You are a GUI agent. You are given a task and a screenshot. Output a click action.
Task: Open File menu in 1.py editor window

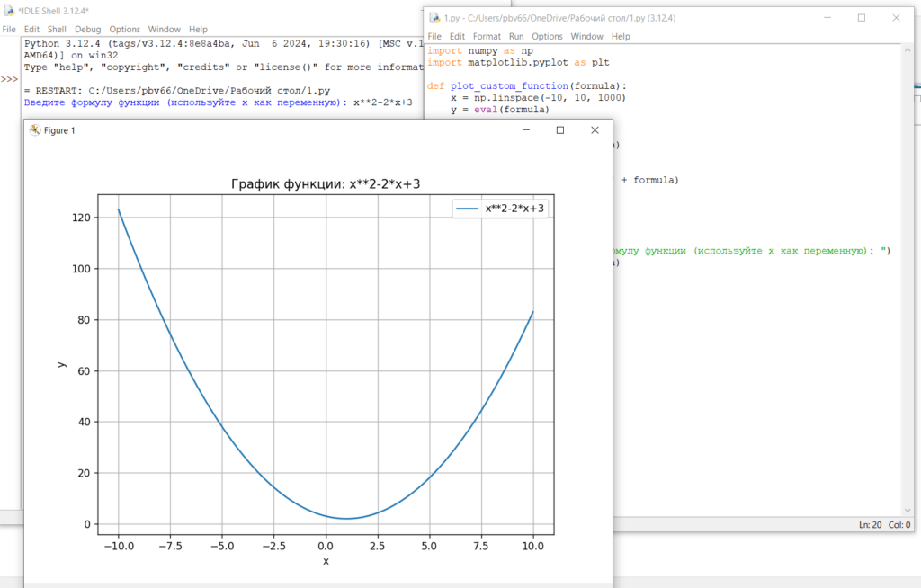pyautogui.click(x=434, y=37)
